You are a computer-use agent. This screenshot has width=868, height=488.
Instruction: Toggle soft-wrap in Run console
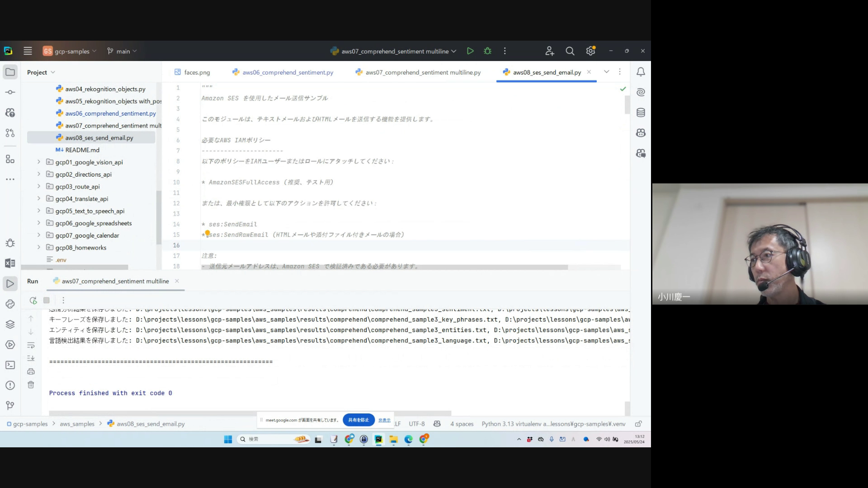pyautogui.click(x=31, y=345)
